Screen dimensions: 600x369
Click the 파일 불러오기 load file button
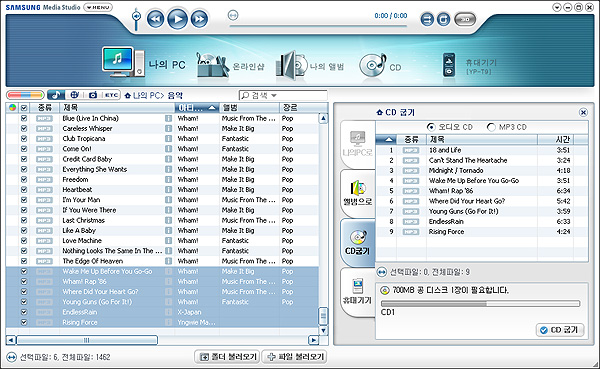(x=294, y=357)
